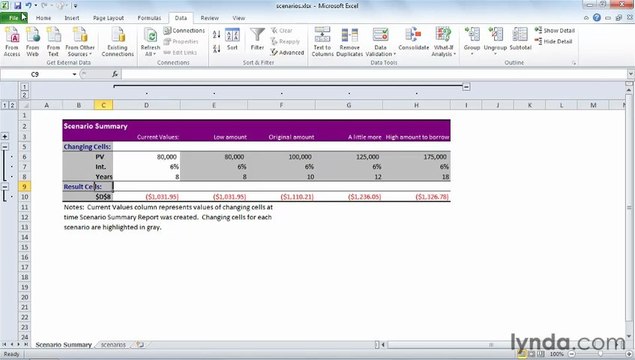Click cell with 175,000 value
This screenshot has width=635, height=360.
(x=417, y=157)
